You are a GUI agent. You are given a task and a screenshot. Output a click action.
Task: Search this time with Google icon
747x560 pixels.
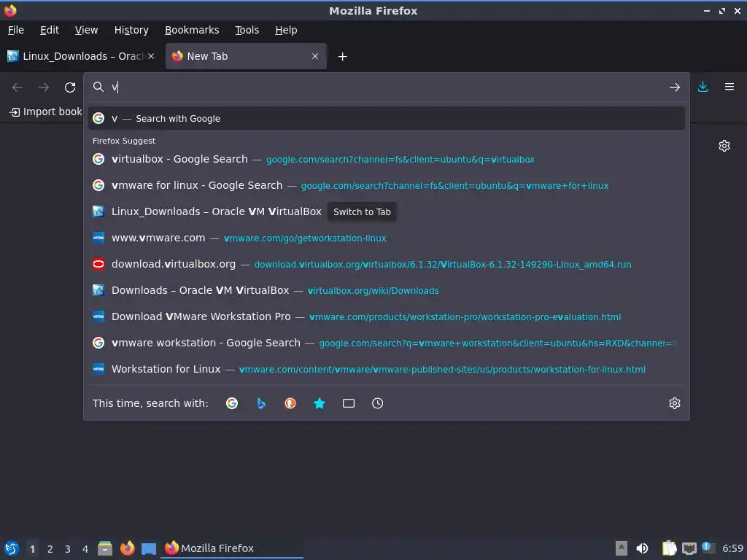pyautogui.click(x=232, y=403)
